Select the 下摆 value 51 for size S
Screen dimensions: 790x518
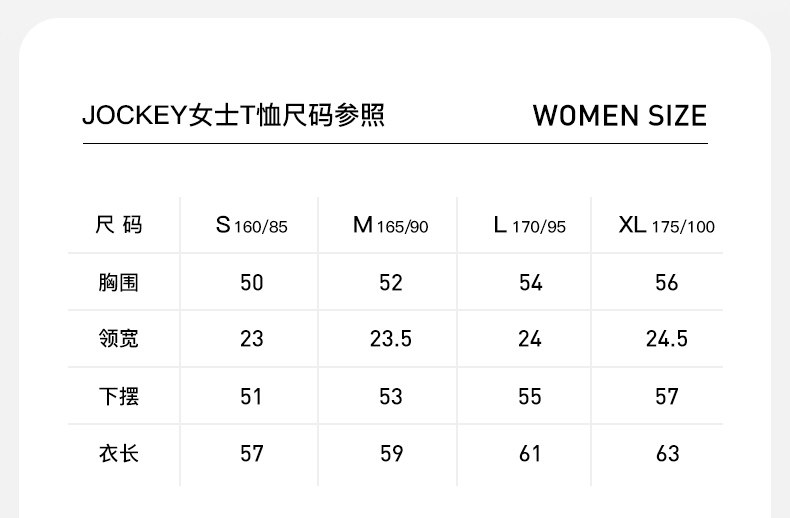point(252,397)
